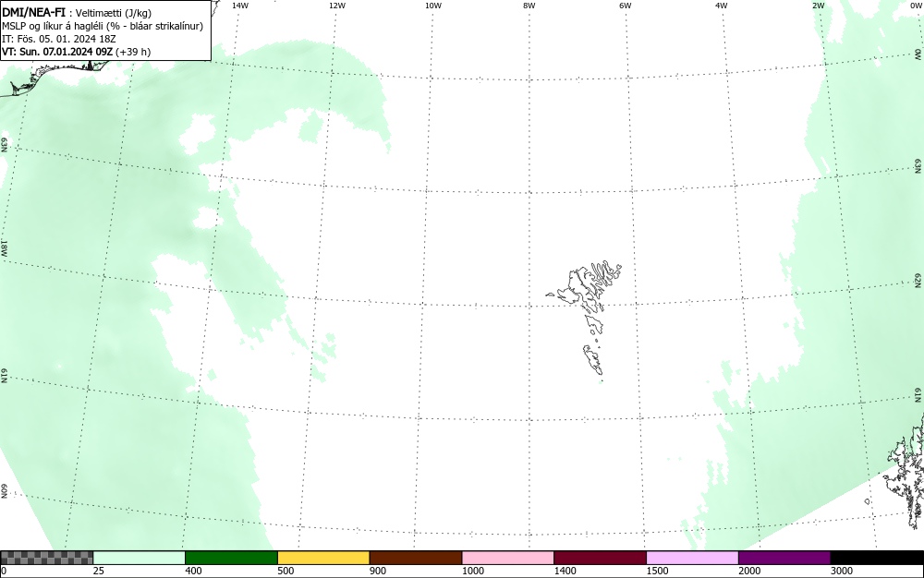Pick the dark maroon 1400–1500 legend swatch

(x=600, y=558)
